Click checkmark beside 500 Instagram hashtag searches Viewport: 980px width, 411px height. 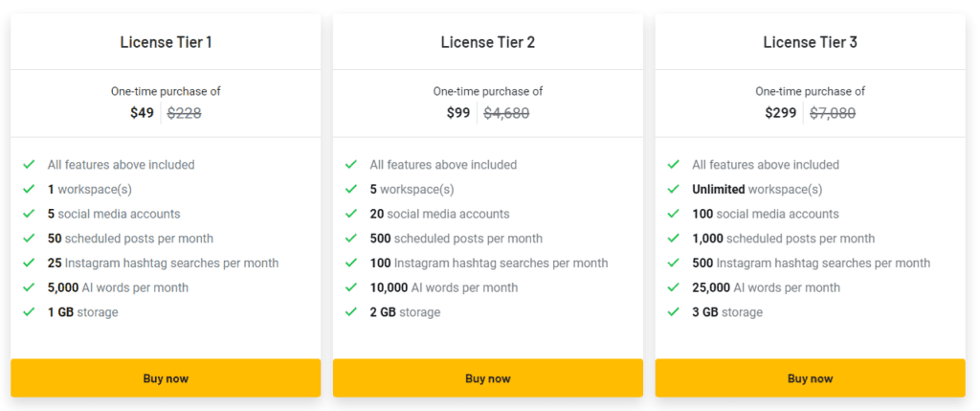coord(674,263)
